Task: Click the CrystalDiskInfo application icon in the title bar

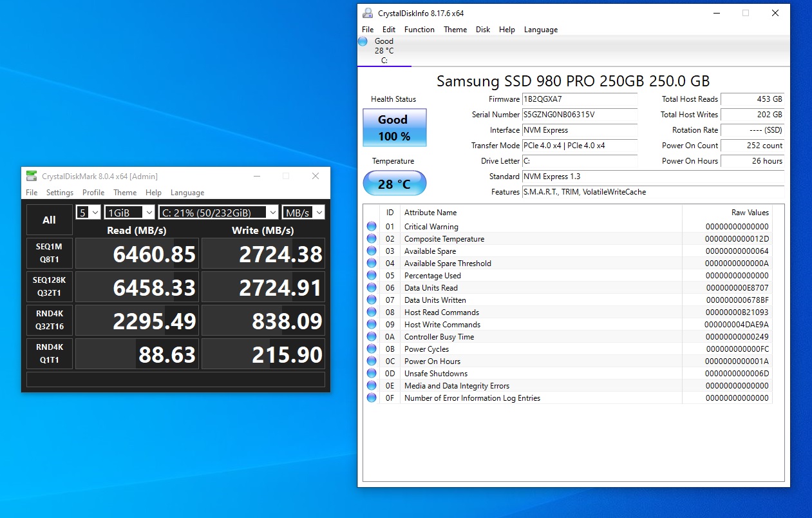Action: (367, 13)
